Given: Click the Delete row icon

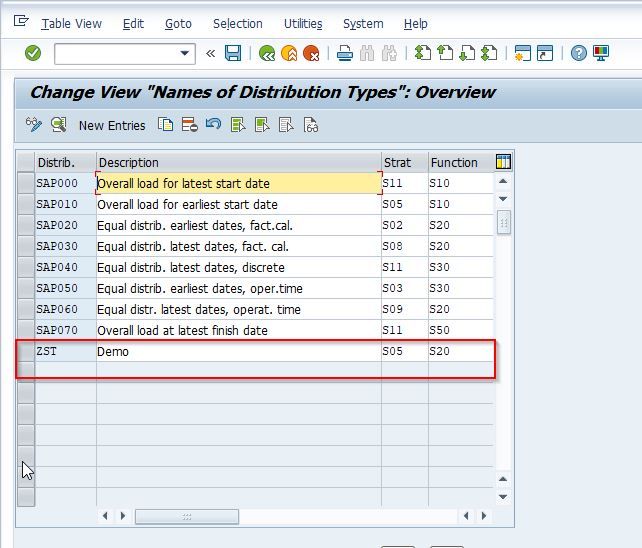Looking at the screenshot, I should pyautogui.click(x=190, y=125).
